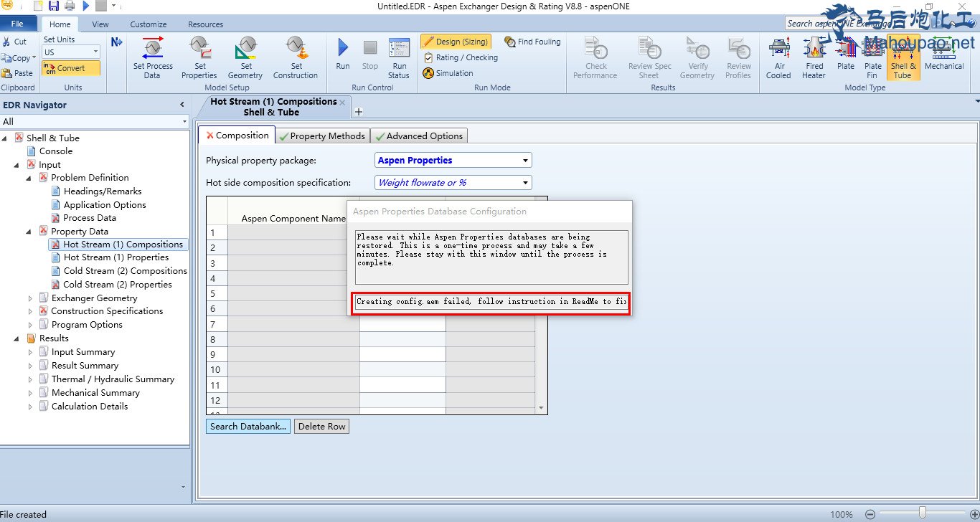Select the Advanced Options tab
This screenshot has height=522, width=980.
(x=419, y=136)
